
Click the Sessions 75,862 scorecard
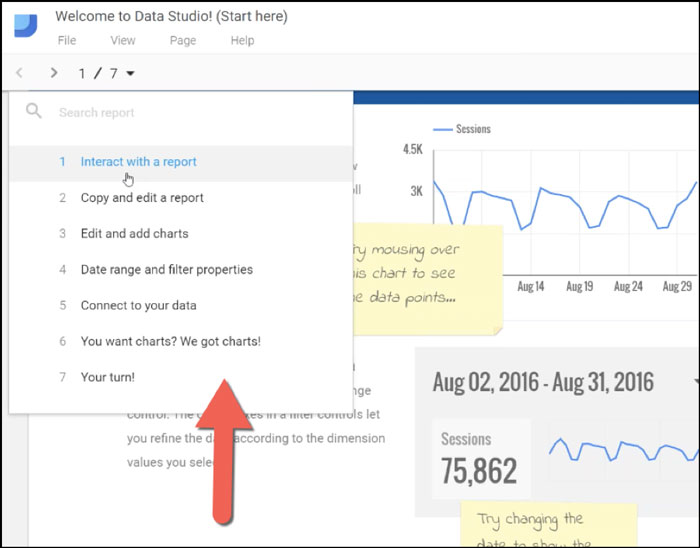pyautogui.click(x=481, y=458)
